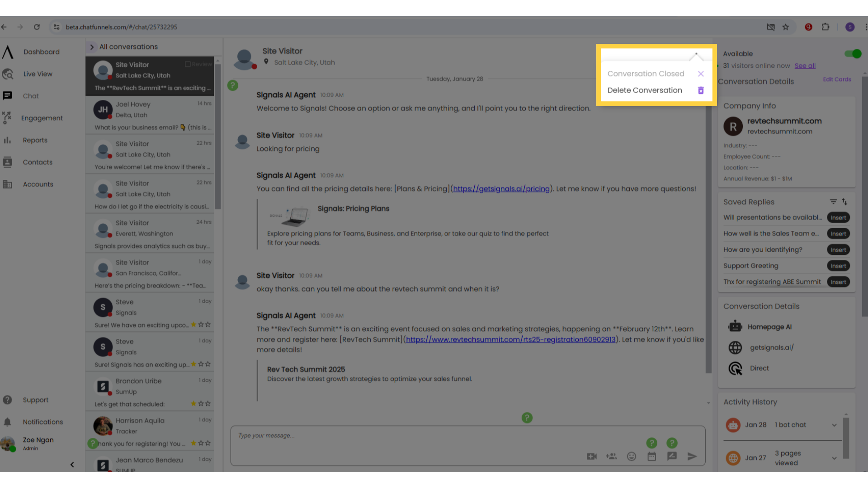Open the browser profile avatar
Image resolution: width=868 pixels, height=488 pixels.
tap(850, 27)
